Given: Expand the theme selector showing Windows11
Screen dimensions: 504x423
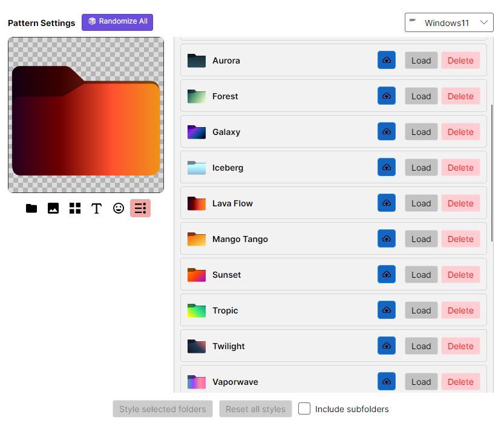Looking at the screenshot, I should click(449, 22).
